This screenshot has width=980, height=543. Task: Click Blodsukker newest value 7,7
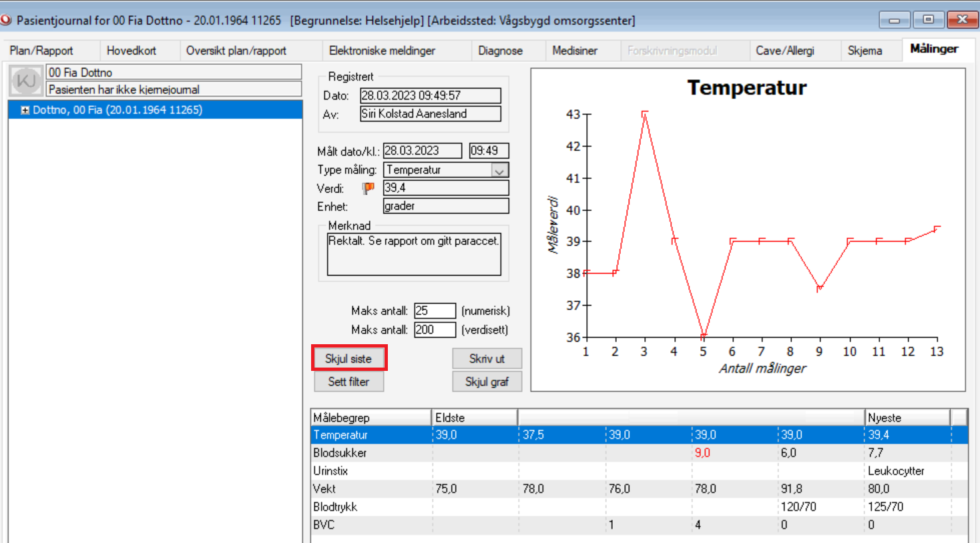875,453
